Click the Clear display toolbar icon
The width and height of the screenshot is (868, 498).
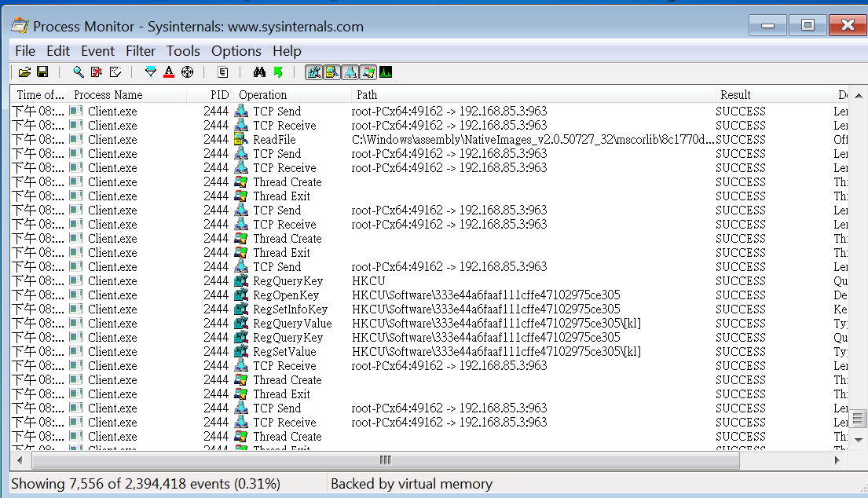[115, 72]
